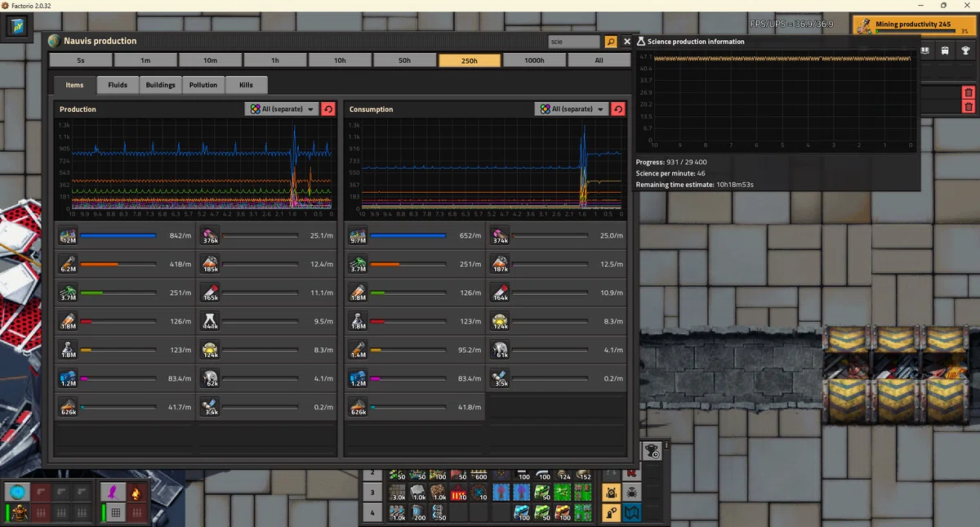
Task: Switch to the Pollution tab
Action: [x=203, y=85]
